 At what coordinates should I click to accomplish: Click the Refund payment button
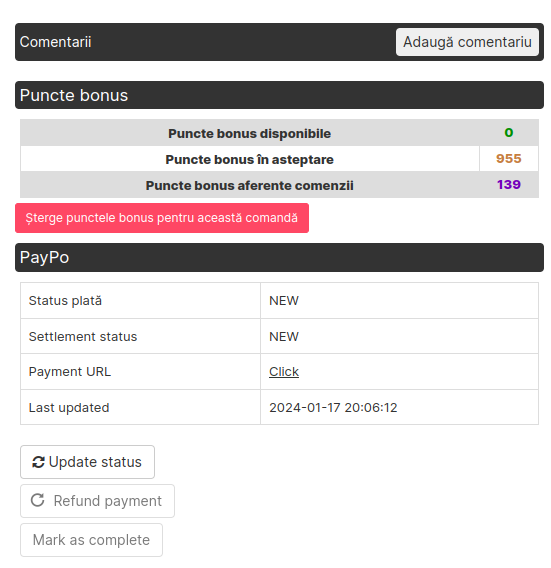point(97,501)
